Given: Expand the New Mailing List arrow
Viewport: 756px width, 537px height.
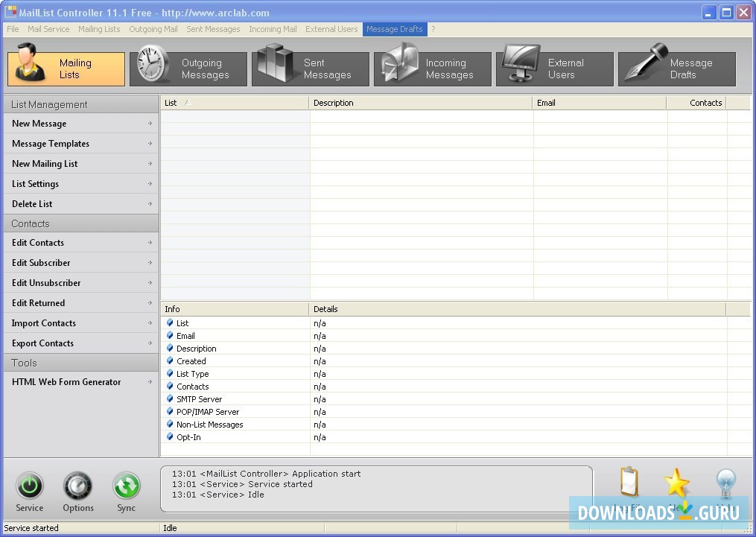Looking at the screenshot, I should coord(150,164).
